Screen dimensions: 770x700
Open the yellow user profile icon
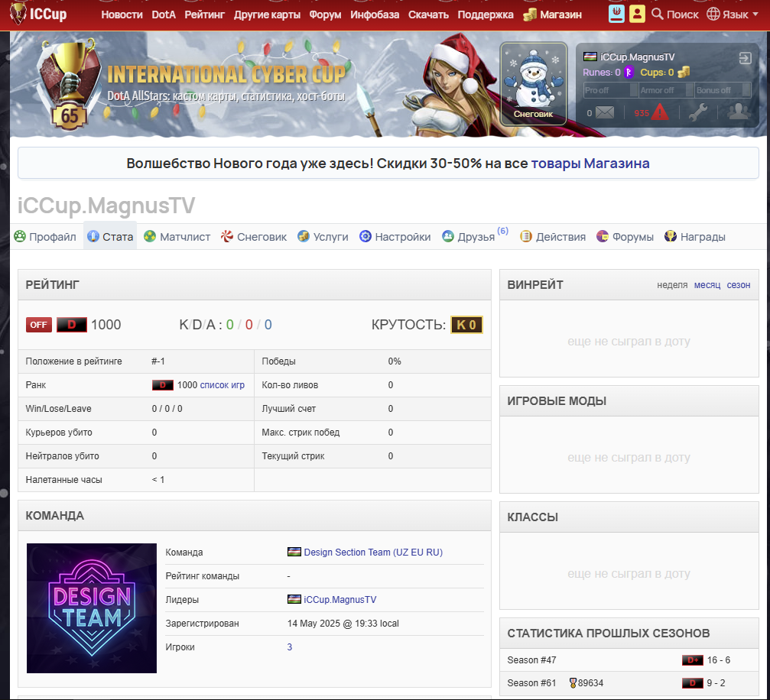coord(637,14)
